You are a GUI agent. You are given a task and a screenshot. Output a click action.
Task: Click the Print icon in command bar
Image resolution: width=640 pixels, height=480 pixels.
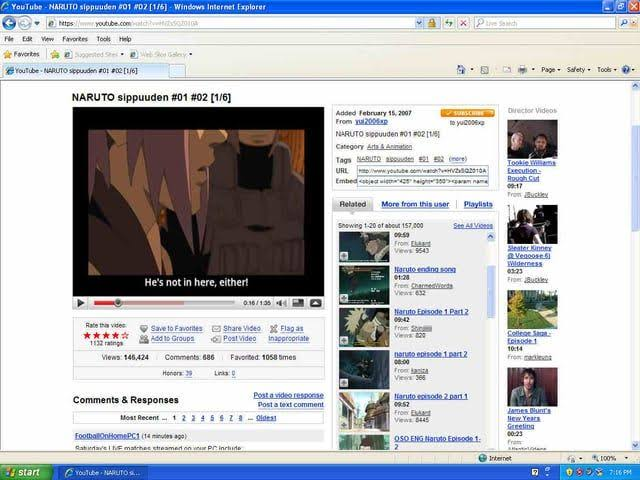tap(522, 70)
